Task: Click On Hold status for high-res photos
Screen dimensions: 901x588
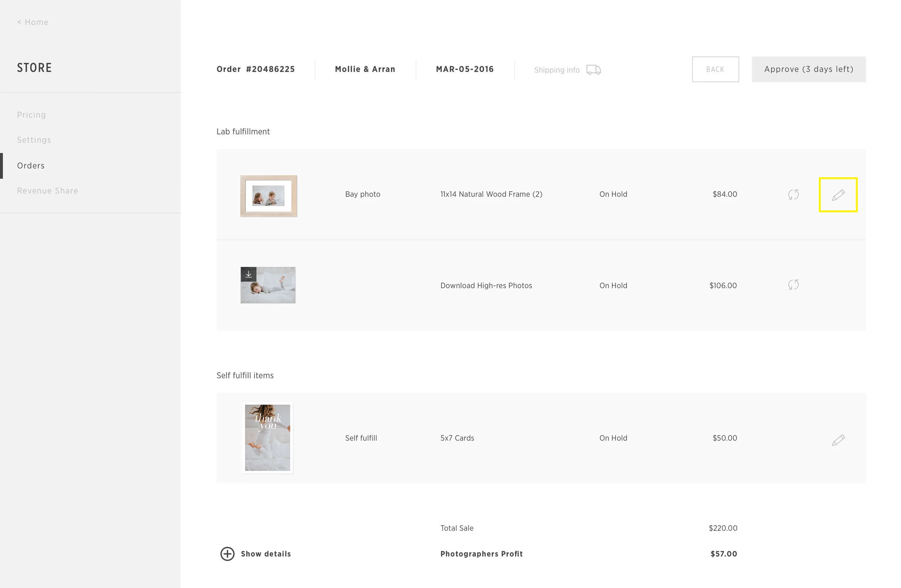Action: point(613,285)
